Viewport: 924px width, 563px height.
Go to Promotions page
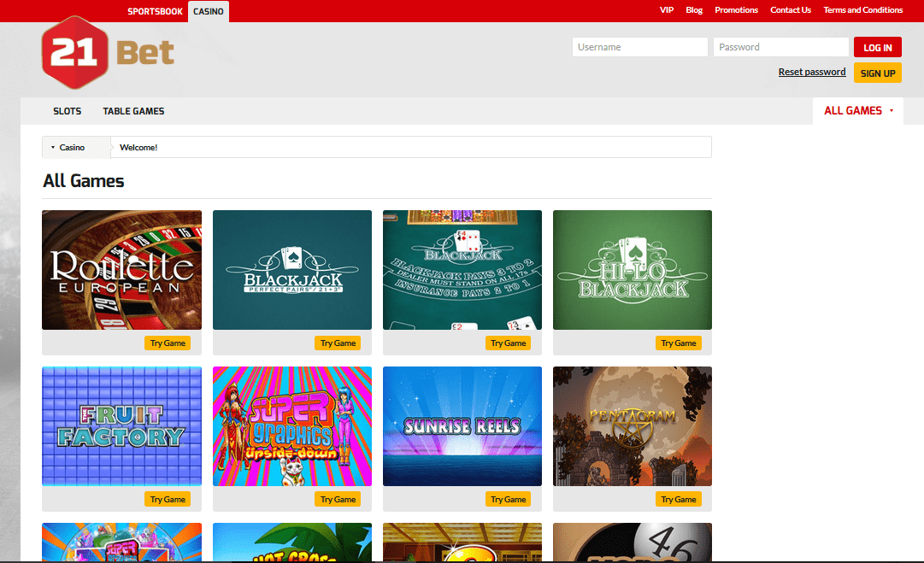(x=736, y=10)
